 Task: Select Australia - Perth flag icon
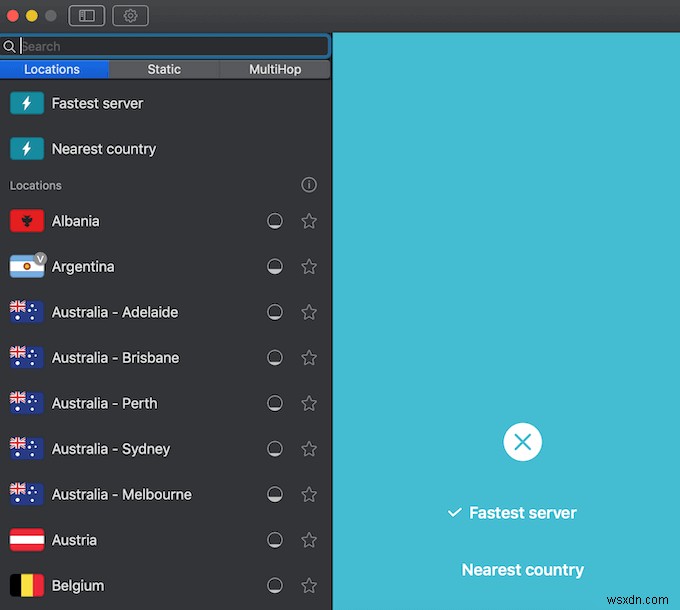[27, 403]
